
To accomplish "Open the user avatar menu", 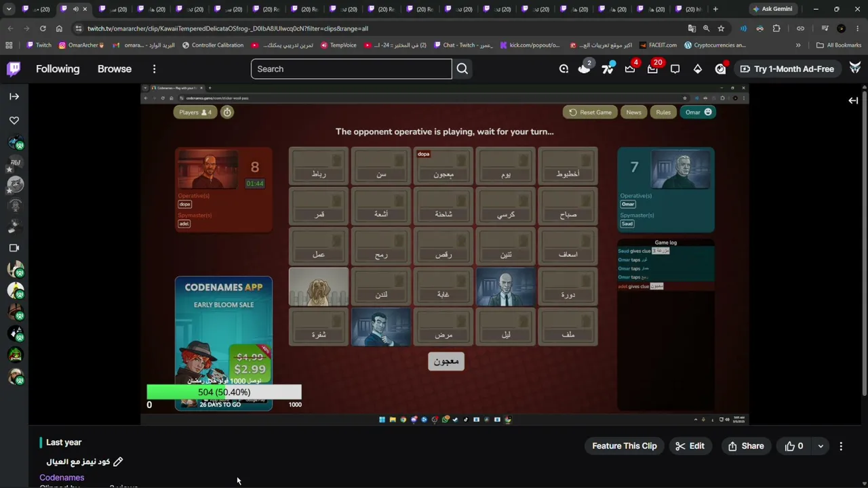I will [x=855, y=68].
